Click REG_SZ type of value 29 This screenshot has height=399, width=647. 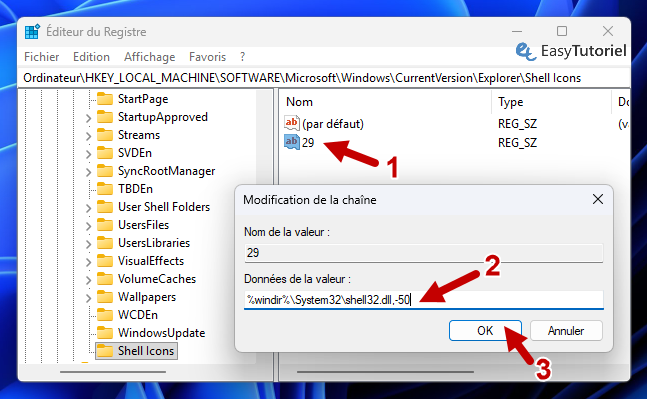(517, 143)
